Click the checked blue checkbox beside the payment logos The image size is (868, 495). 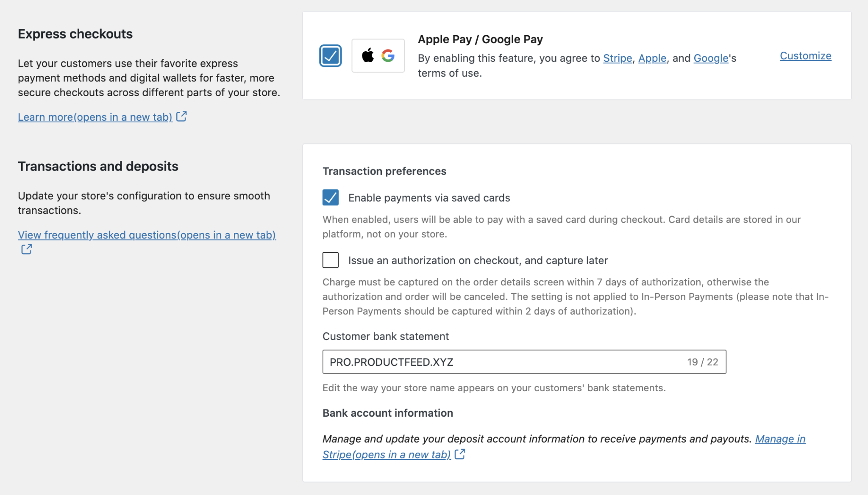(330, 55)
